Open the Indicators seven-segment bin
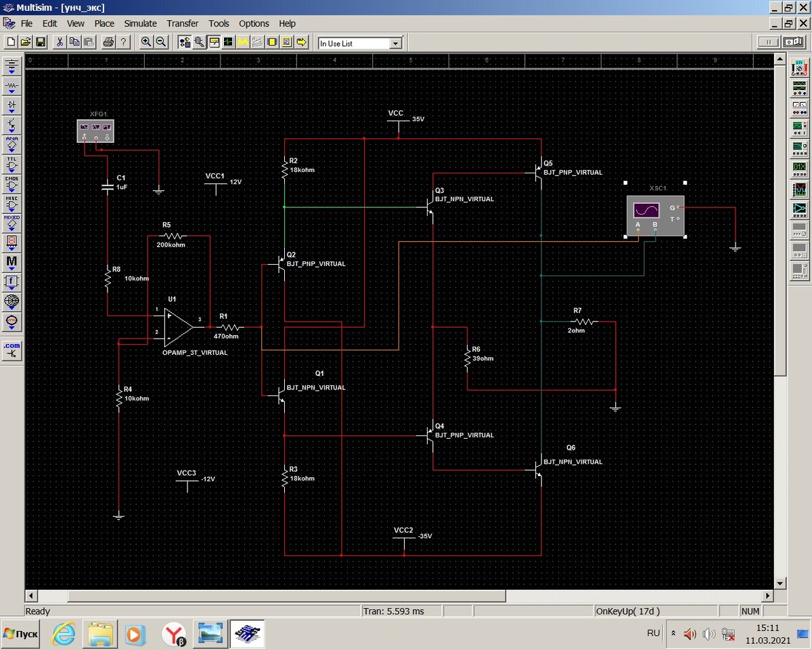Image resolution: width=812 pixels, height=650 pixels. 12,242
